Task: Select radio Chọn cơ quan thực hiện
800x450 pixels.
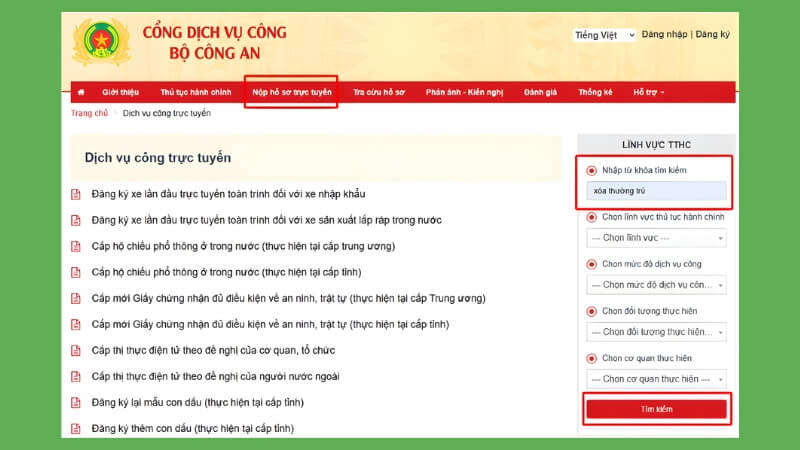Action: (591, 358)
